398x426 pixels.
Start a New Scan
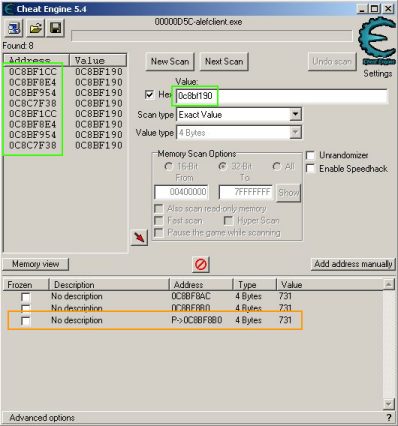tap(170, 61)
